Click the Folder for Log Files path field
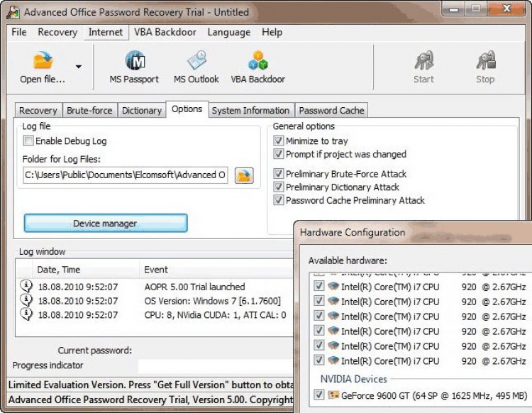The width and height of the screenshot is (532, 413). [x=125, y=175]
